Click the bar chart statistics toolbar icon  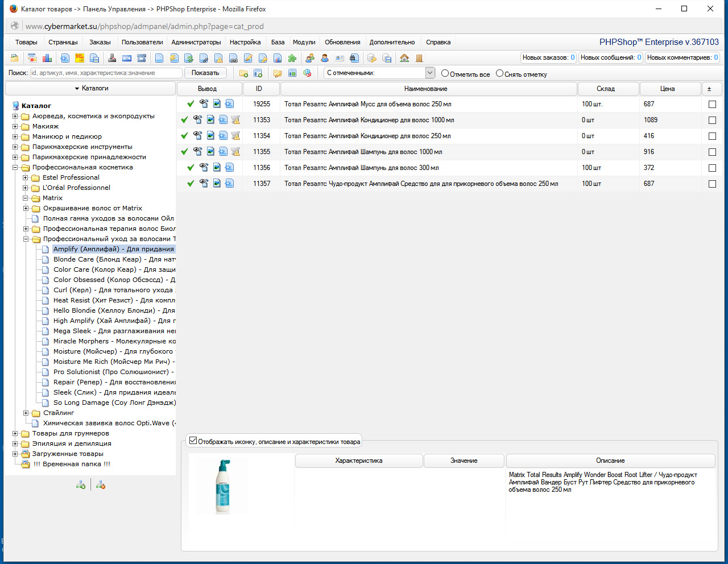click(x=47, y=58)
